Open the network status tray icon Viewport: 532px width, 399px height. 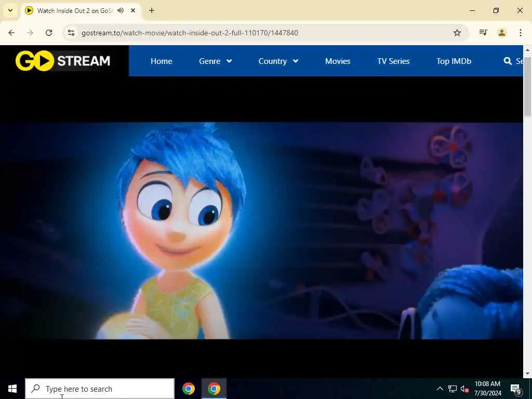tap(453, 389)
